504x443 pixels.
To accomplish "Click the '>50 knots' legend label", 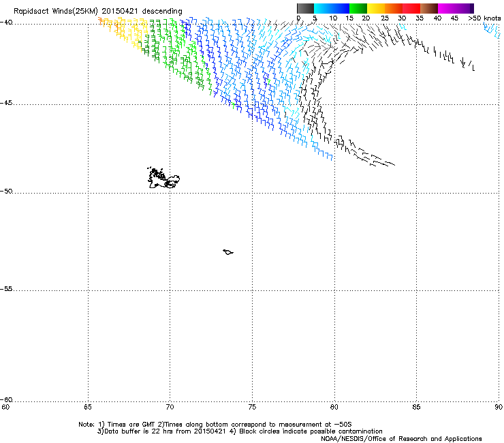I will pyautogui.click(x=484, y=18).
